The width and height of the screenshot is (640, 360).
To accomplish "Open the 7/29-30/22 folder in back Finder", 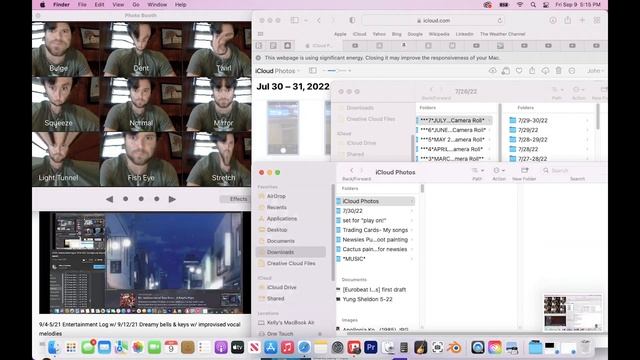I will tap(549, 120).
